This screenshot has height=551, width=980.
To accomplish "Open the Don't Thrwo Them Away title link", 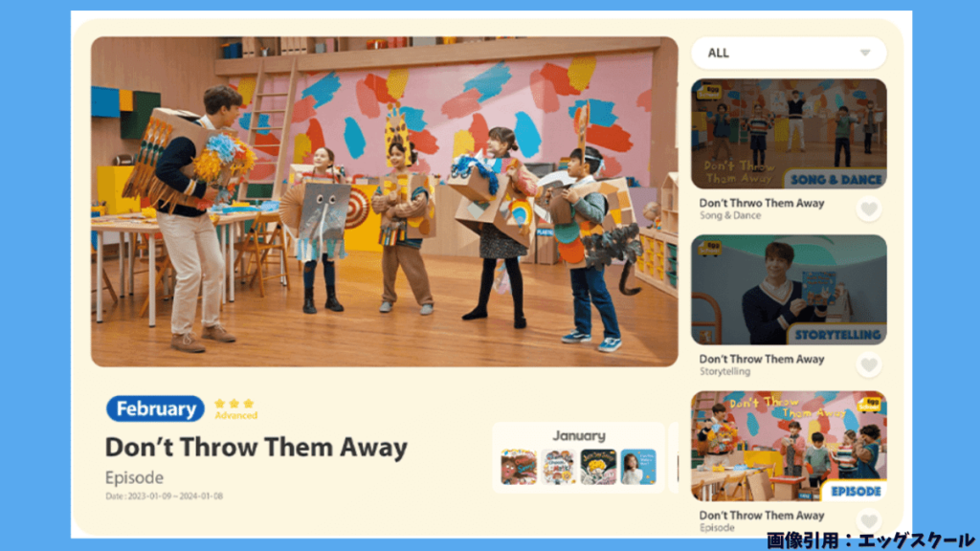I will (x=761, y=203).
